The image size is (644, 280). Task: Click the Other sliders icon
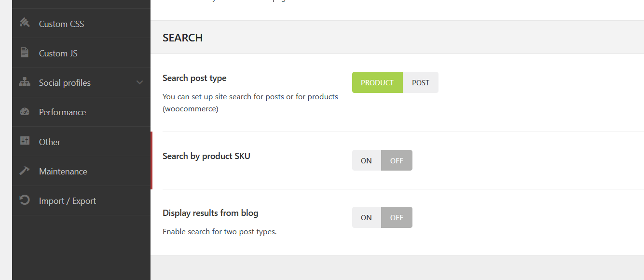[25, 141]
